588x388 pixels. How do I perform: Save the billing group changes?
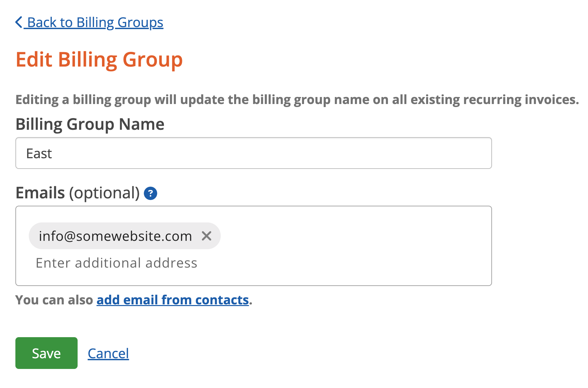click(46, 353)
